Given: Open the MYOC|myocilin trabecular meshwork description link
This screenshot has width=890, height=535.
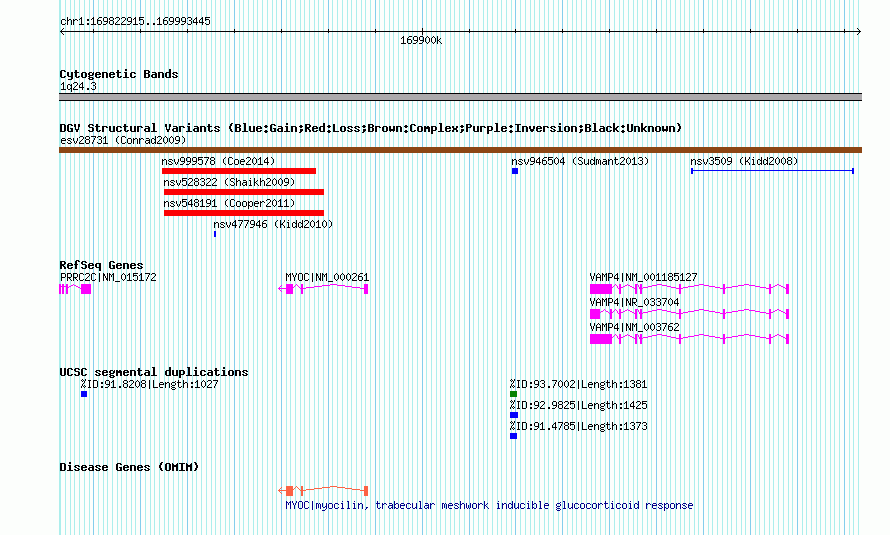Looking at the screenshot, I should pyautogui.click(x=489, y=505).
